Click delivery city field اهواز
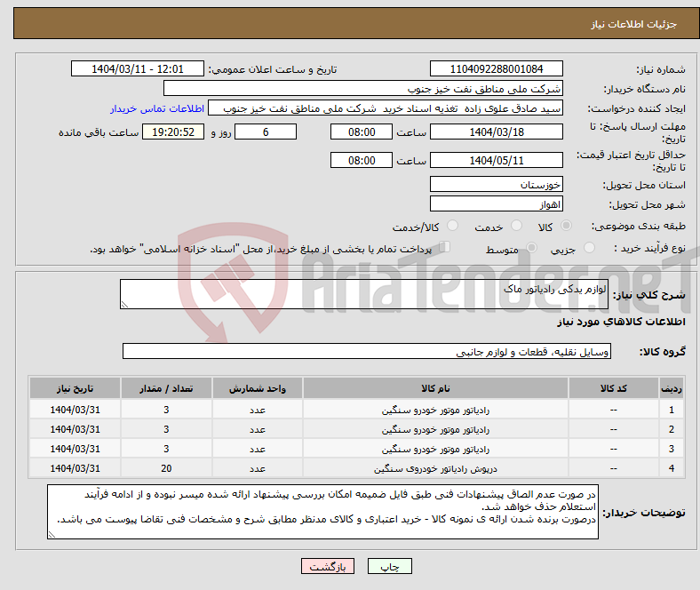700x590 pixels. tap(496, 203)
